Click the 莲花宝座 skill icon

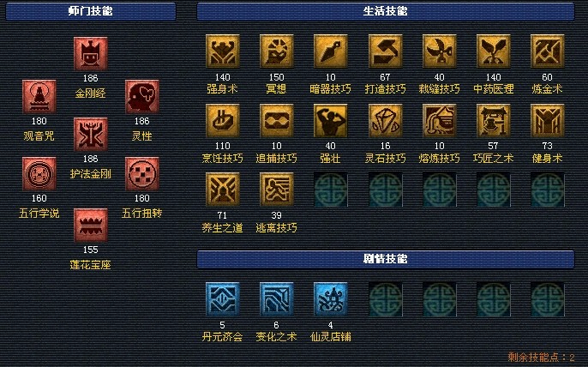coord(90,226)
